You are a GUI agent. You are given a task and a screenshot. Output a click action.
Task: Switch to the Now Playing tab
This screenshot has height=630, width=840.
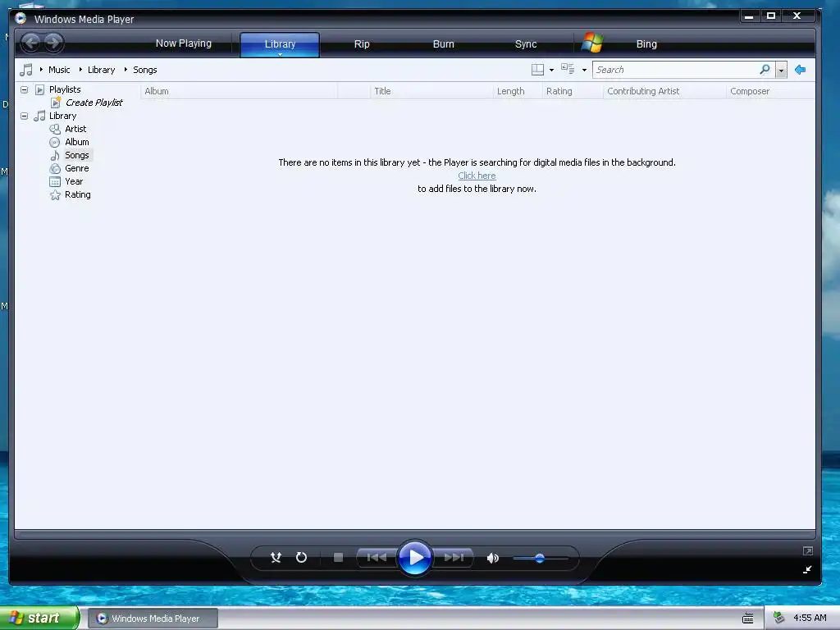(x=183, y=43)
